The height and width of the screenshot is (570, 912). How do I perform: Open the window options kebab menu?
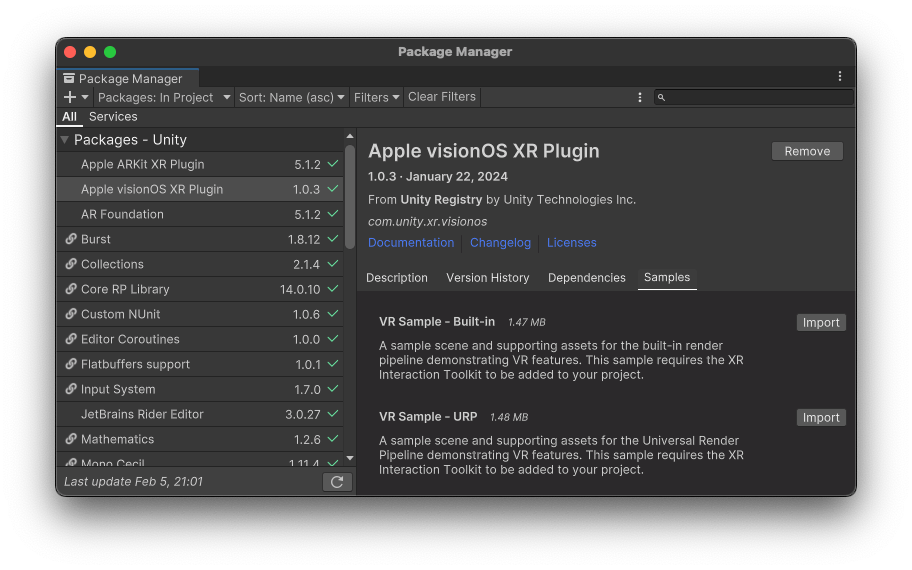click(840, 76)
